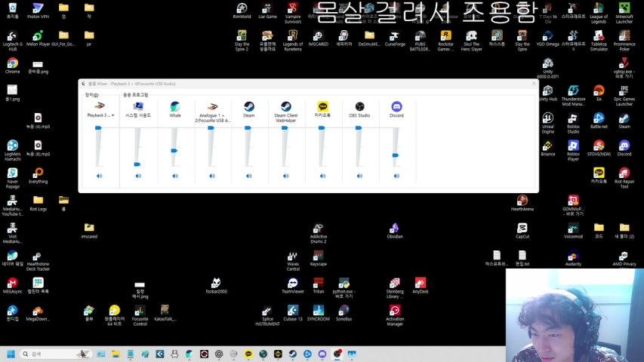Viewport: 644px width, 362px height.
Task: Open Steam from the taskbar
Action: [x=292, y=354]
